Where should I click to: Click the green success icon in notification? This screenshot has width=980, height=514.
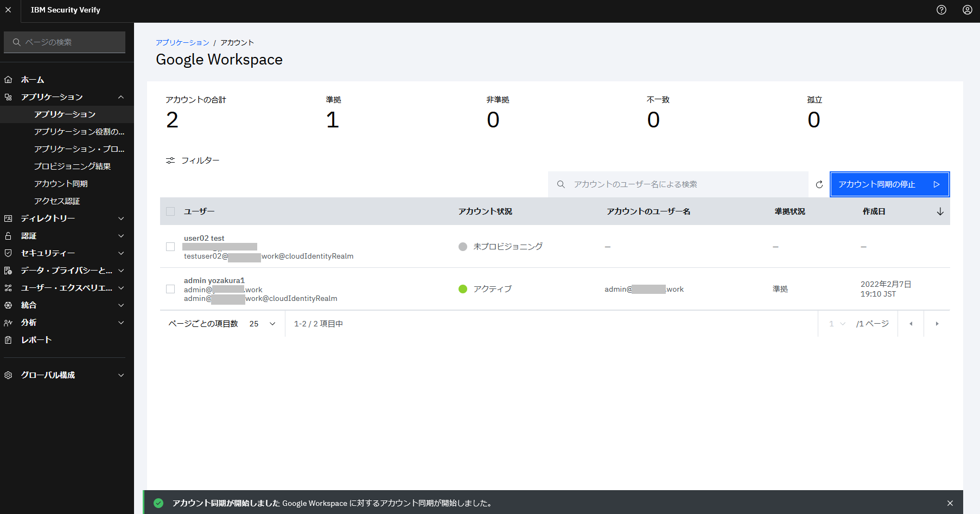tap(158, 503)
